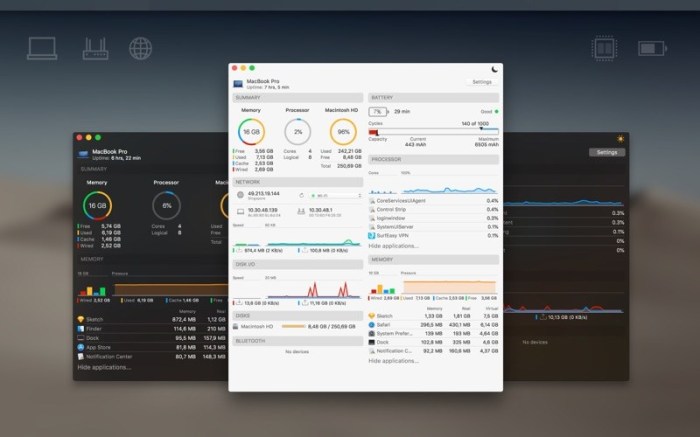Open the Wi-Fi network interface dropdown

[x=336, y=196]
